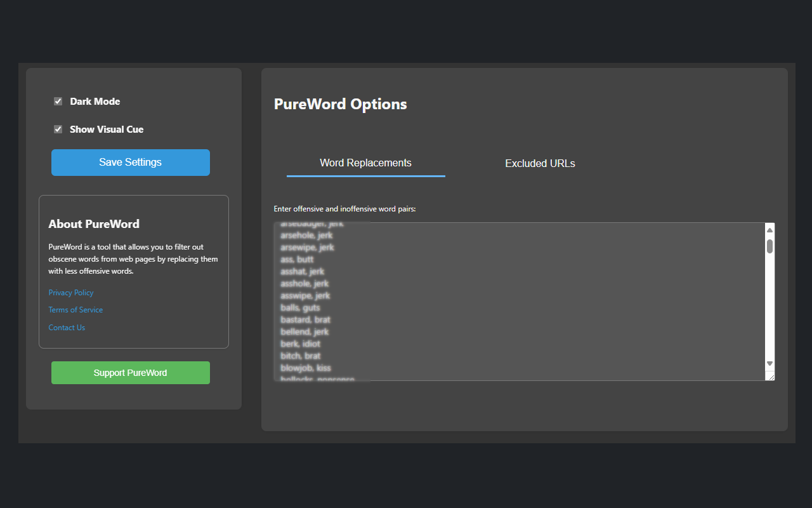
Task: Click the 'blowjob, kiss' line
Action: pos(306,368)
